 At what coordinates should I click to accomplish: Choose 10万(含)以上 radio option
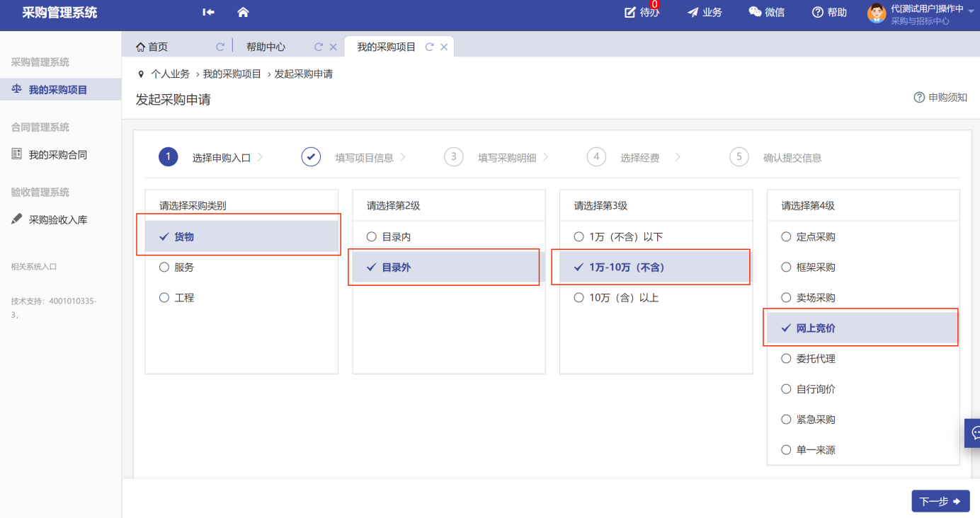click(579, 298)
